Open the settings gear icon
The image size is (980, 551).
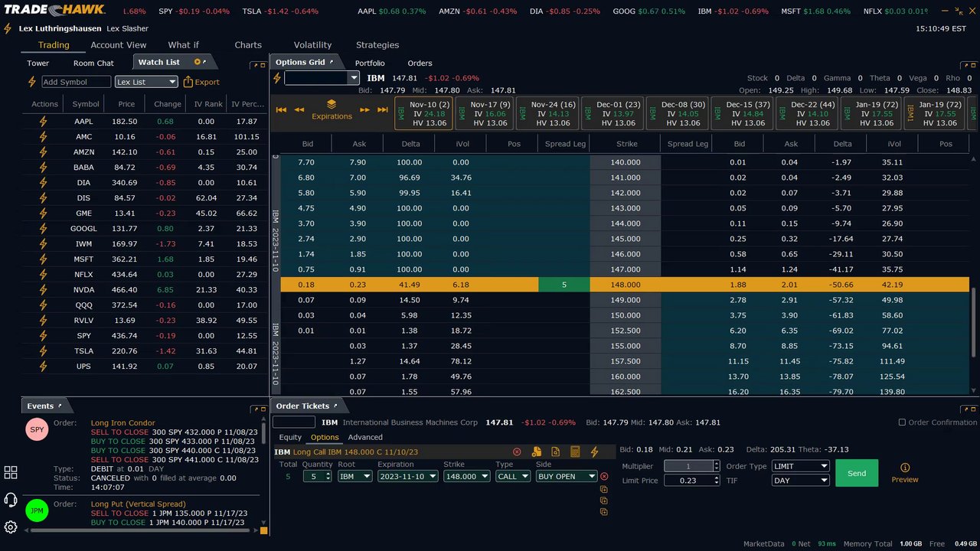(x=11, y=527)
